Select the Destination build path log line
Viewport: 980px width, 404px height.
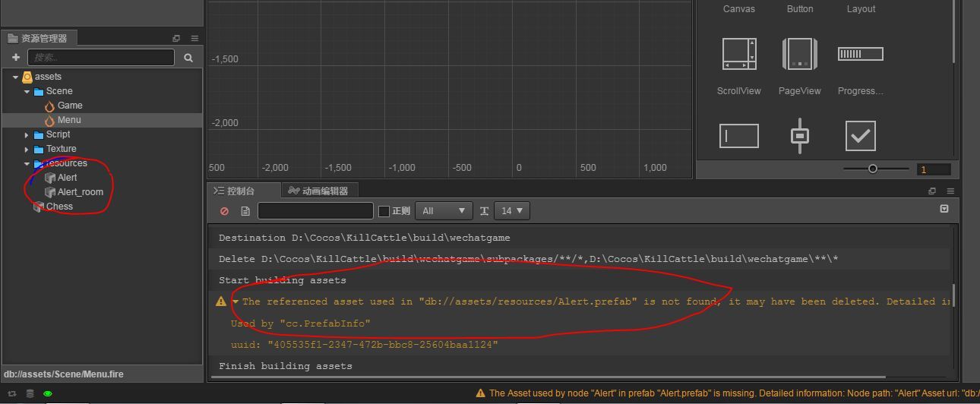[365, 238]
